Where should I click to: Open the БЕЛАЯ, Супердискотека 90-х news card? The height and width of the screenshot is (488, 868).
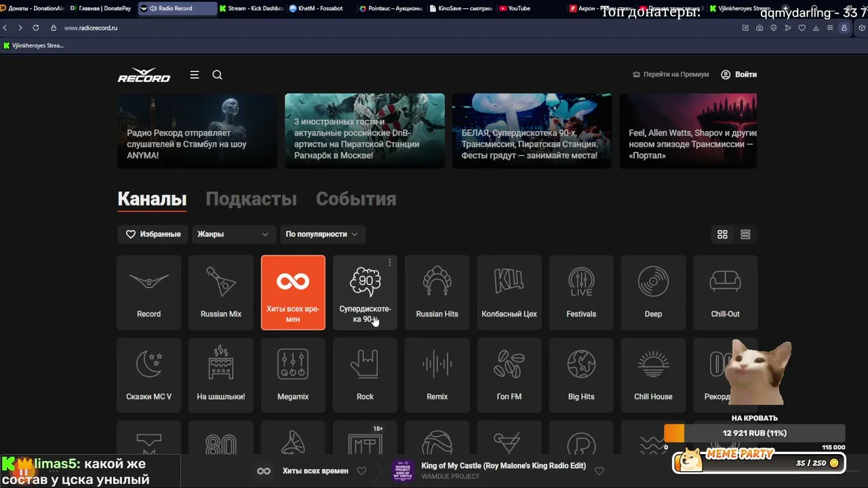(532, 131)
